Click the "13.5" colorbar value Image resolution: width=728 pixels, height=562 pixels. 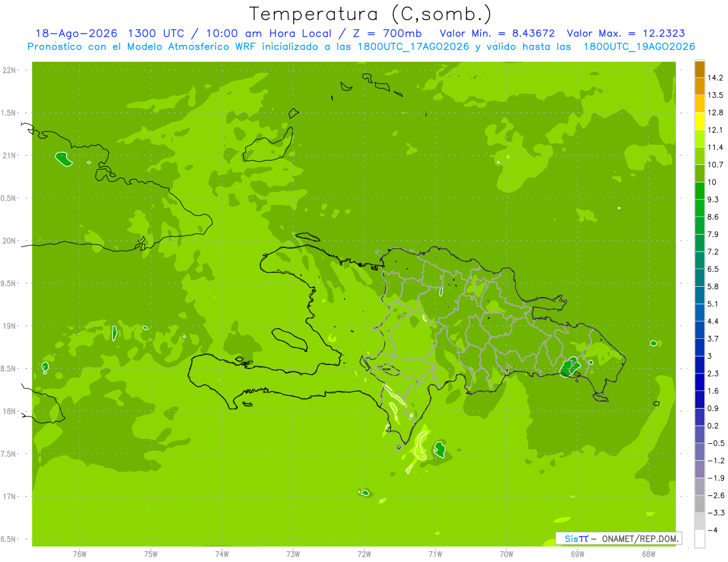[716, 95]
